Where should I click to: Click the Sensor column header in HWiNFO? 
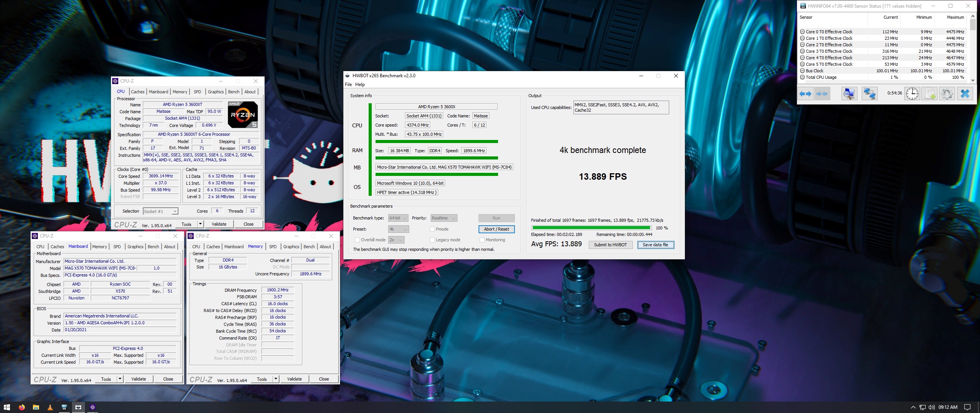point(833,18)
